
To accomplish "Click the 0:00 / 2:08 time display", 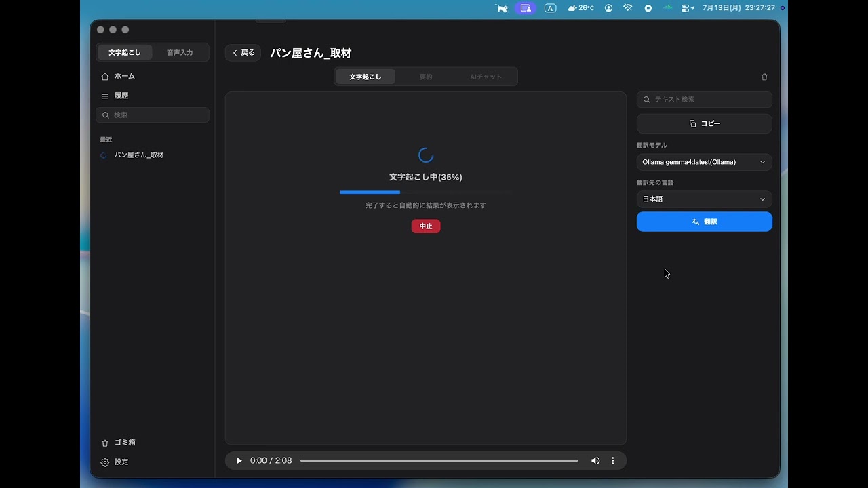I will [271, 461].
